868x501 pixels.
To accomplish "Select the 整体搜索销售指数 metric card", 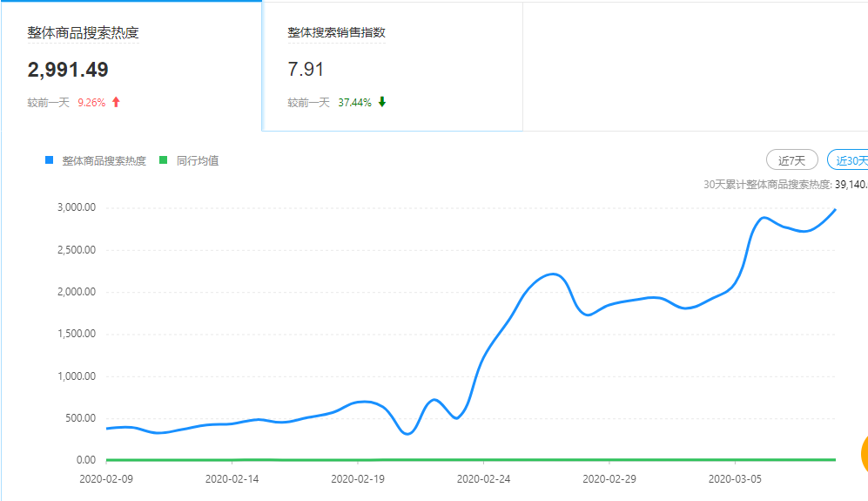I will click(x=392, y=65).
